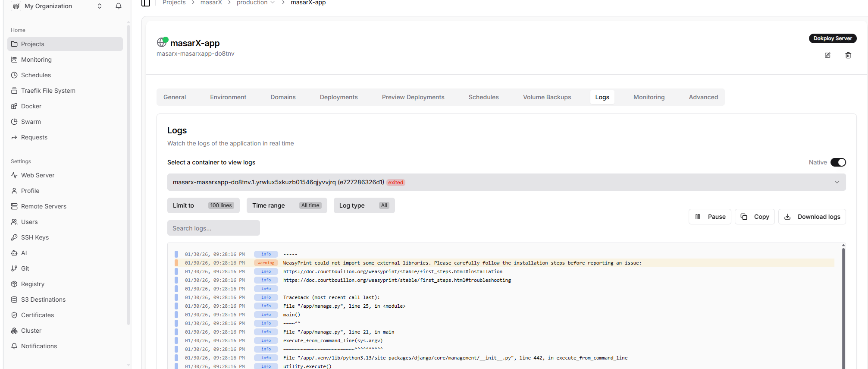Switch to the Deployments tab
The image size is (868, 369).
click(338, 97)
